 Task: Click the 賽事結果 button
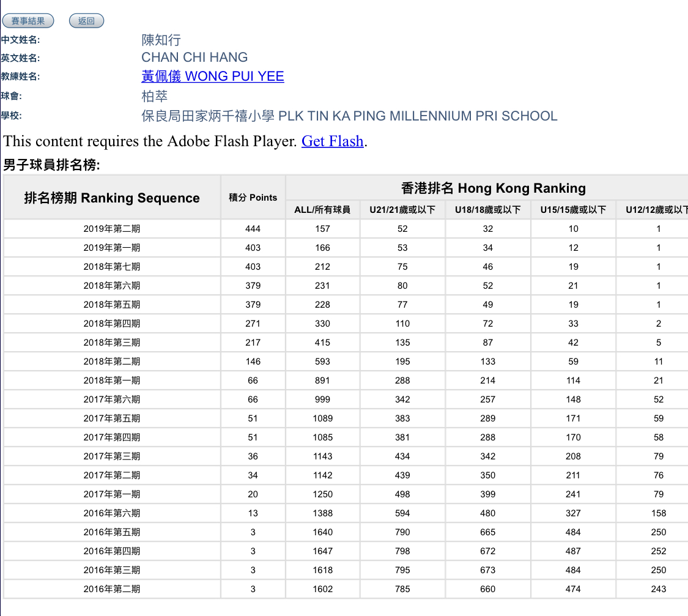click(x=28, y=21)
